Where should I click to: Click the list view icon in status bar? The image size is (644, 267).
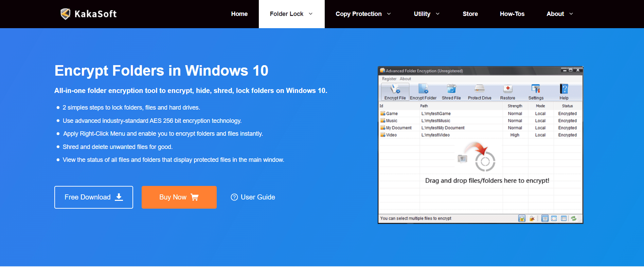tap(545, 218)
